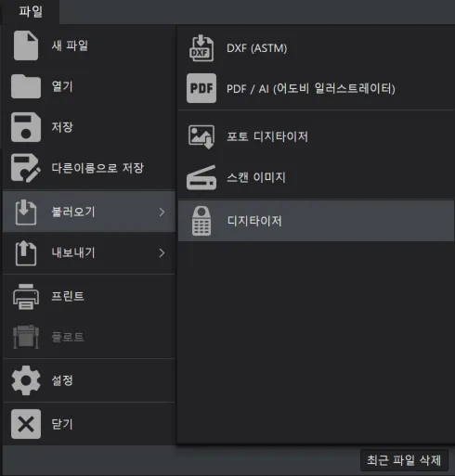
Task: Expand the 내보내기 submenu chevron
Action: point(162,253)
